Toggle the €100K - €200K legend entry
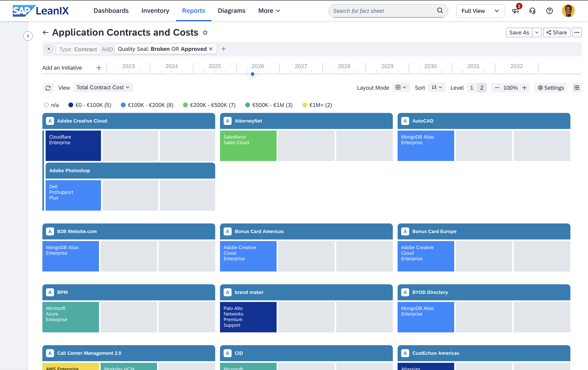Image resolution: width=588 pixels, height=370 pixels. point(147,105)
